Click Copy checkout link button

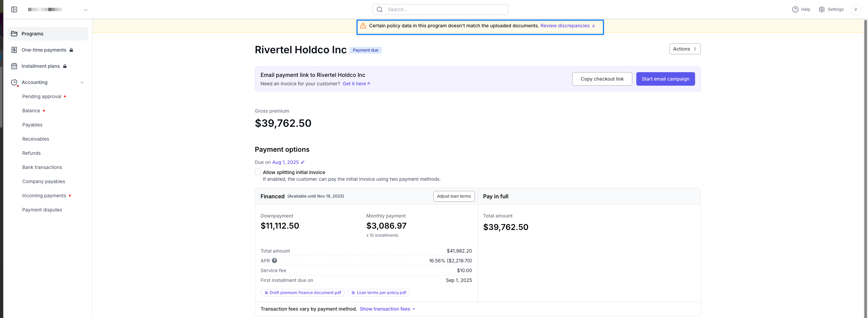pyautogui.click(x=602, y=79)
